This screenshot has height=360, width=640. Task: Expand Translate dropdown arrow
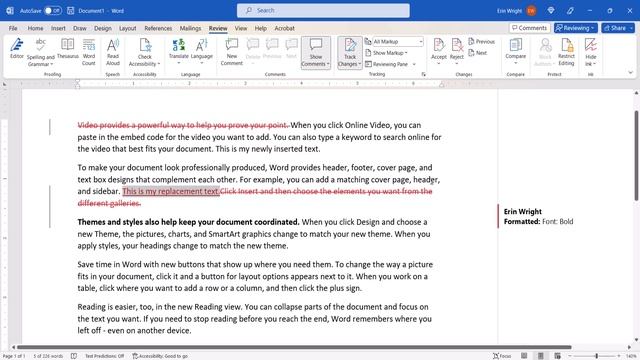(x=178, y=63)
